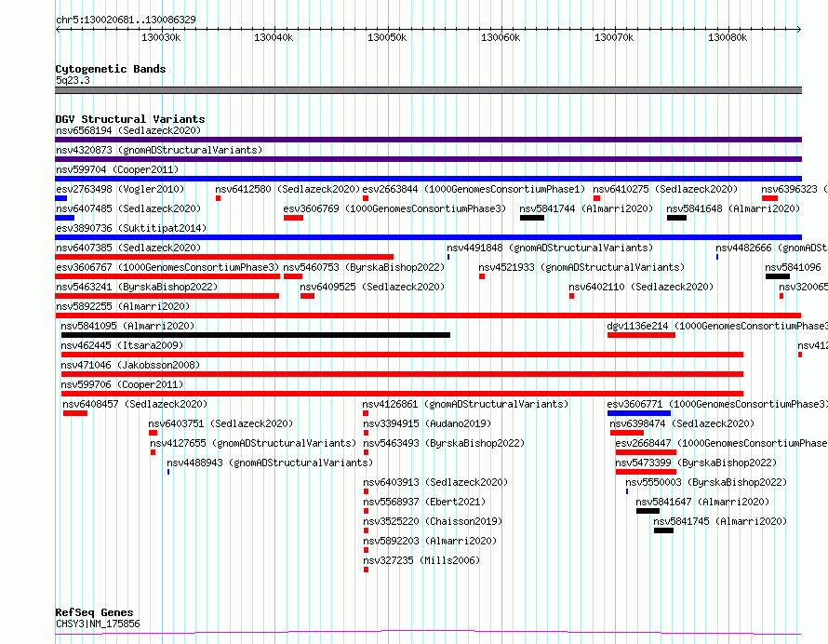Open nsv5463493 (ByrskaBishop2022) label
Viewport: 828px width, 644px height.
tap(444, 443)
